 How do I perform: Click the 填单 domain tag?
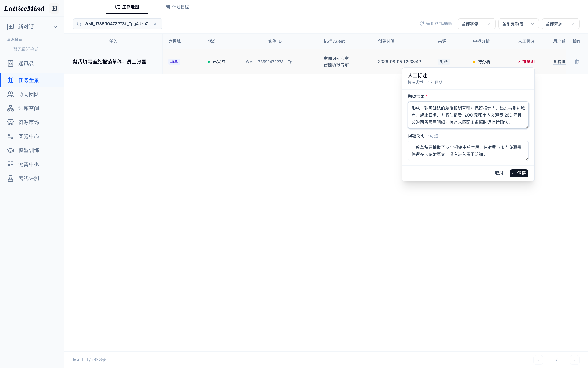click(174, 62)
